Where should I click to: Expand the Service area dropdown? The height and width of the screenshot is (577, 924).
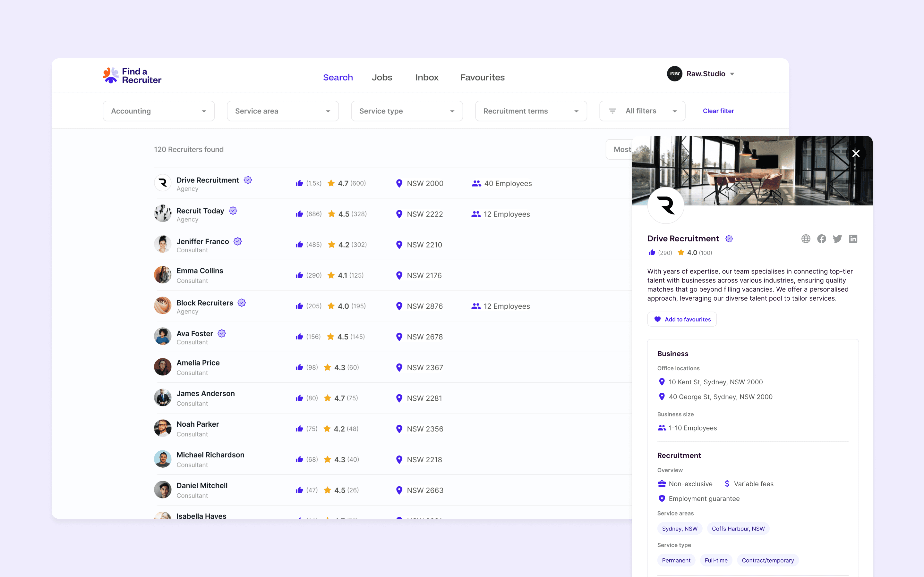tap(283, 111)
